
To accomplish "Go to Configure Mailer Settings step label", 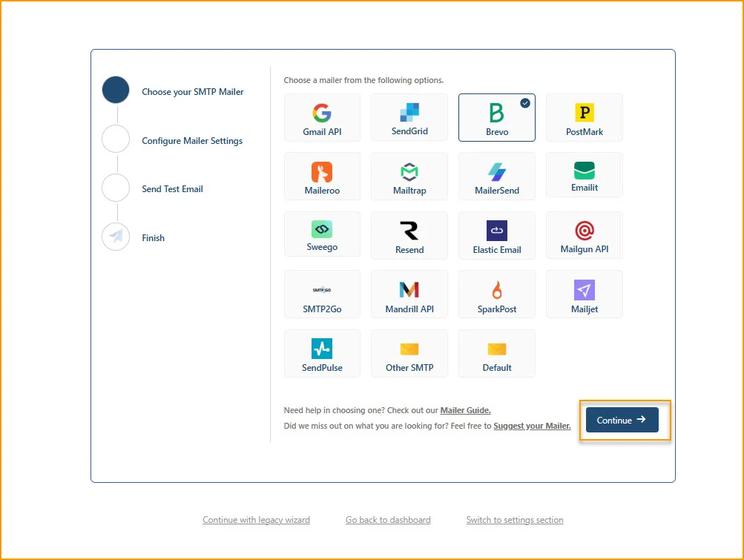I will coord(192,141).
